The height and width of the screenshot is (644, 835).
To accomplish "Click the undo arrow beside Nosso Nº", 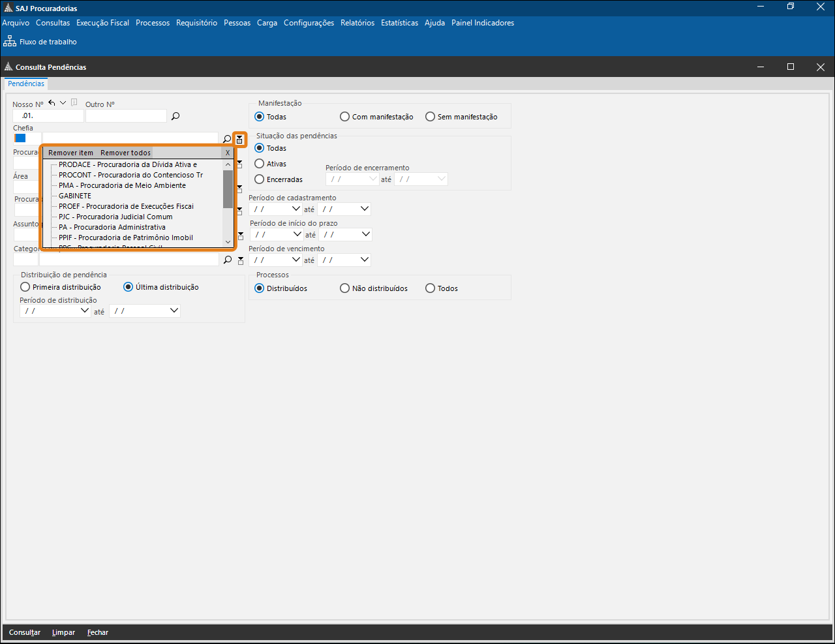I will (52, 103).
